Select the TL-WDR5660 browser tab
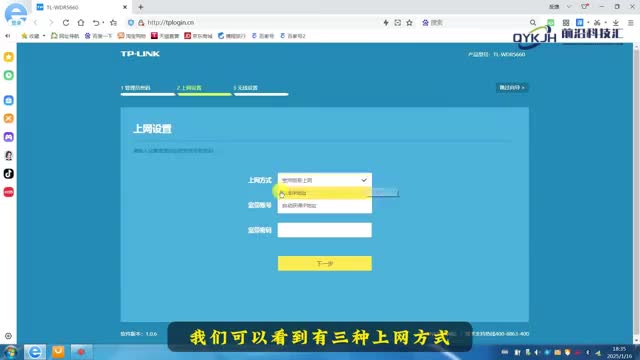The height and width of the screenshot is (360, 640). [81, 7]
